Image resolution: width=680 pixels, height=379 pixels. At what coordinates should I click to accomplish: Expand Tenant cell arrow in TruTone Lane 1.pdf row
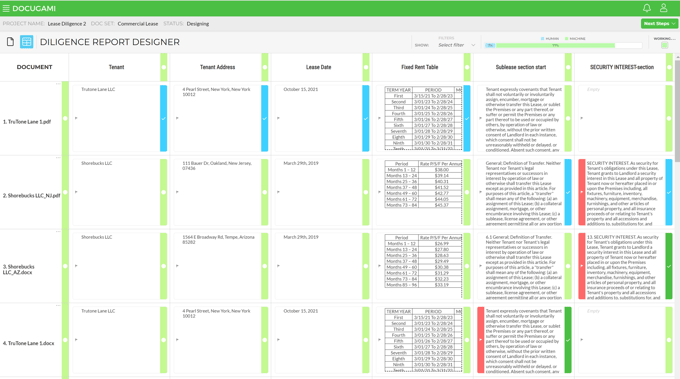(76, 118)
